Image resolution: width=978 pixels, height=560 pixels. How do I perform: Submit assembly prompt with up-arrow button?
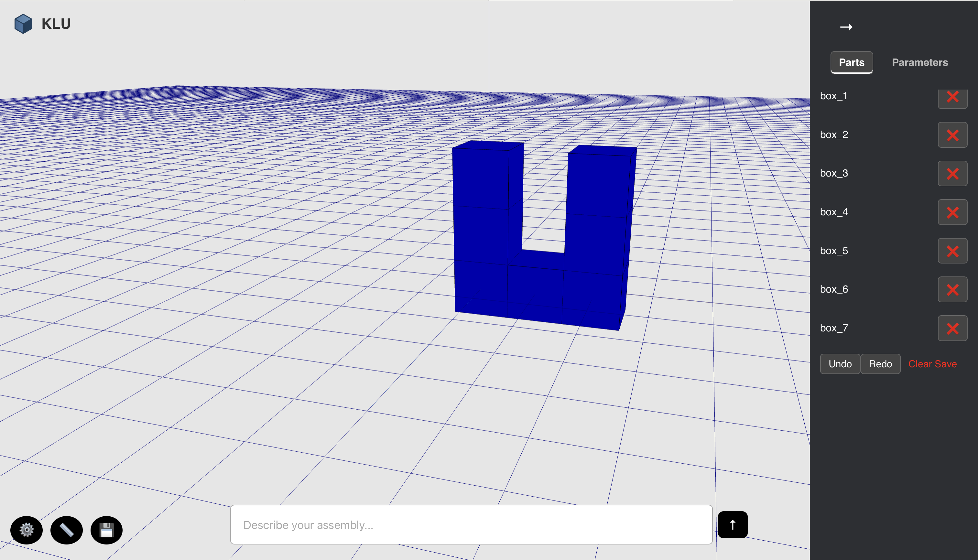pyautogui.click(x=733, y=525)
